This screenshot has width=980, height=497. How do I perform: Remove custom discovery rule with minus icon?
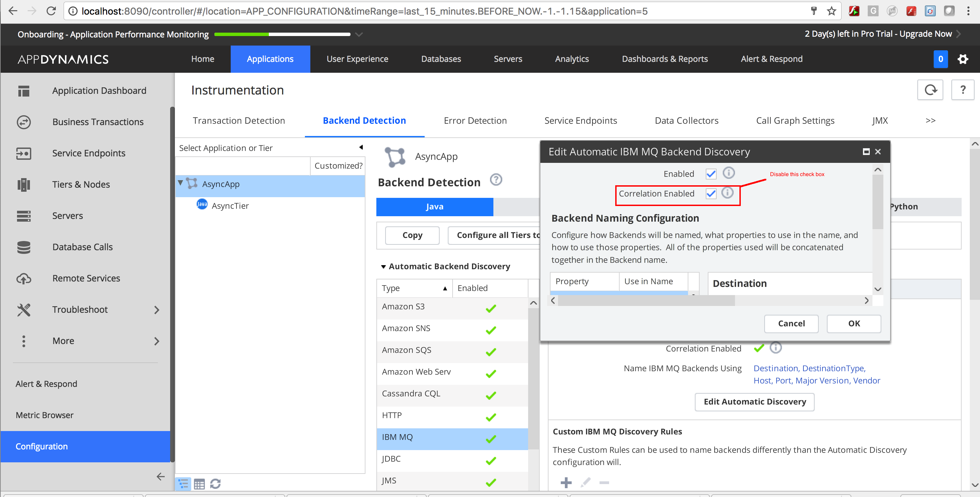604,483
